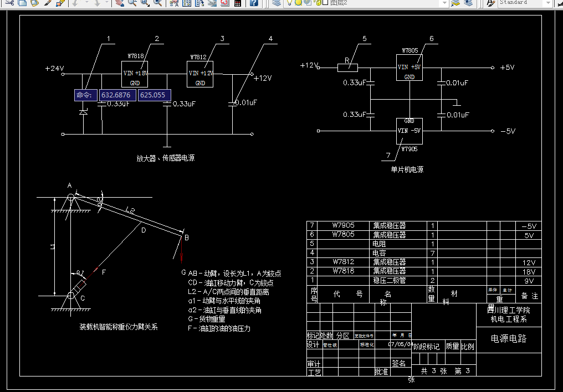Click the Paste from clipboard icon

(x=35, y=3)
